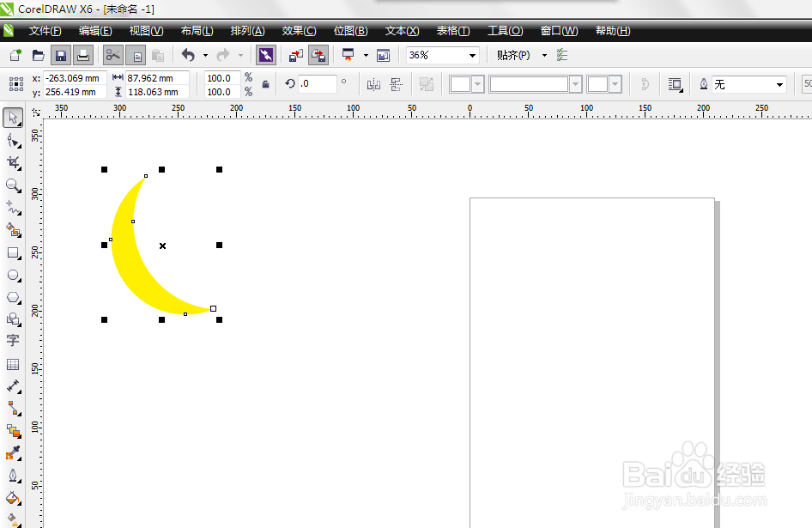Viewport: 812px width, 528px height.
Task: Click the object width field 87.962 mm
Action: (x=157, y=78)
